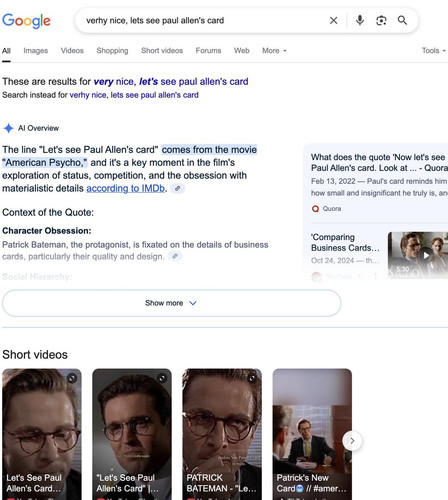Click the Google logo
Image resolution: width=448 pixels, height=500 pixels.
[x=26, y=21]
